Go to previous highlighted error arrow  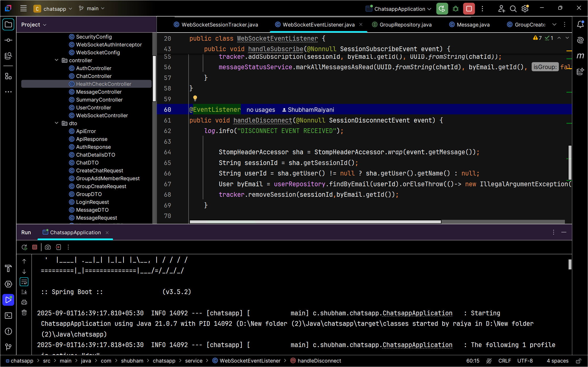(559, 38)
